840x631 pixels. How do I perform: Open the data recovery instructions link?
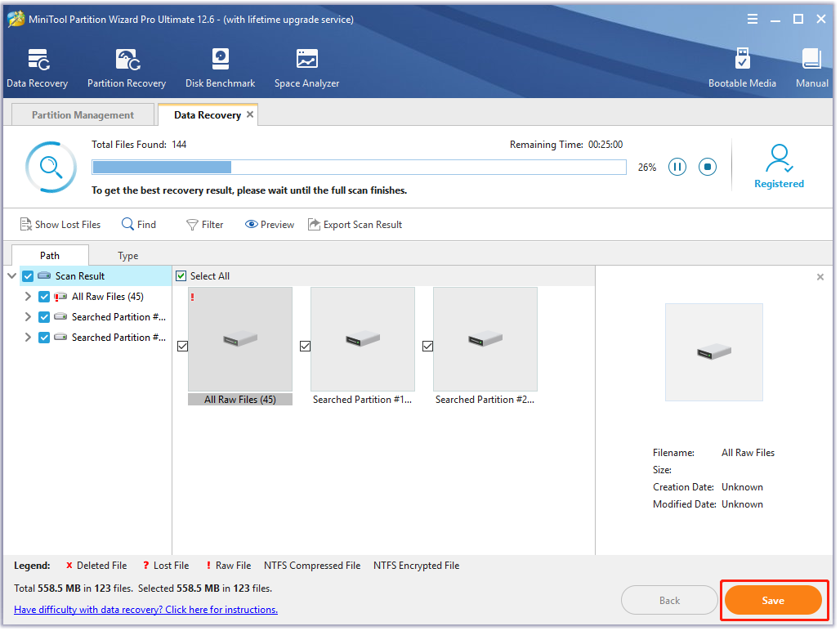[145, 610]
